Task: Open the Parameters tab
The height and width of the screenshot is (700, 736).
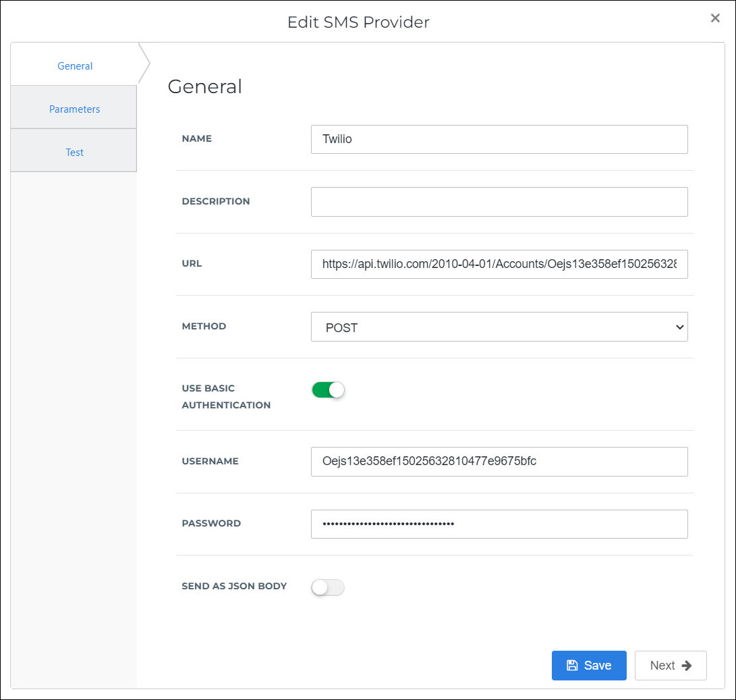Action: pyautogui.click(x=74, y=109)
